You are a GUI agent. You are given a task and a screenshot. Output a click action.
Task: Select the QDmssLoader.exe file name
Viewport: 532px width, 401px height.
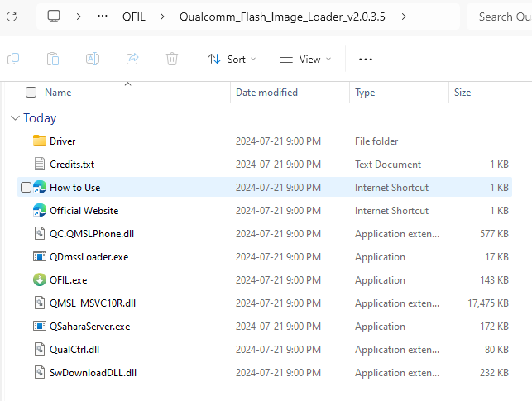[89, 257]
